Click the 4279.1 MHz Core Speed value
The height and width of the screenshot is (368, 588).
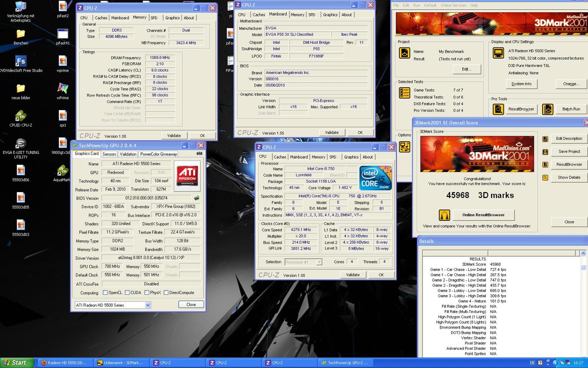click(301, 230)
